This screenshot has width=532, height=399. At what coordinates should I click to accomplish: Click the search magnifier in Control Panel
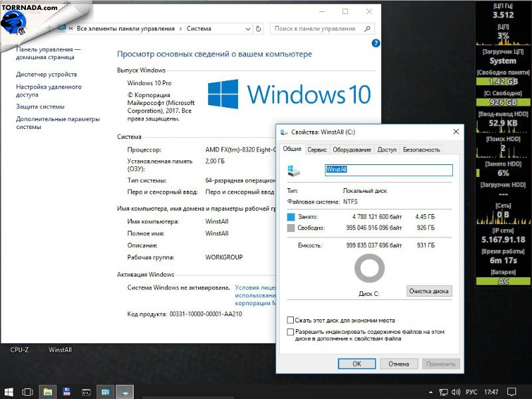pos(367,29)
